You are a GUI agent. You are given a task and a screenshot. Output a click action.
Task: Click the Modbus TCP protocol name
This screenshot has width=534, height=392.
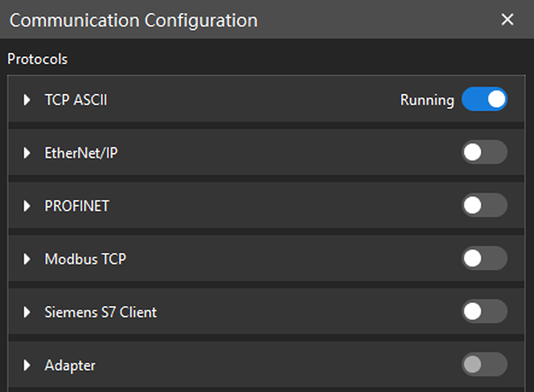tap(85, 259)
